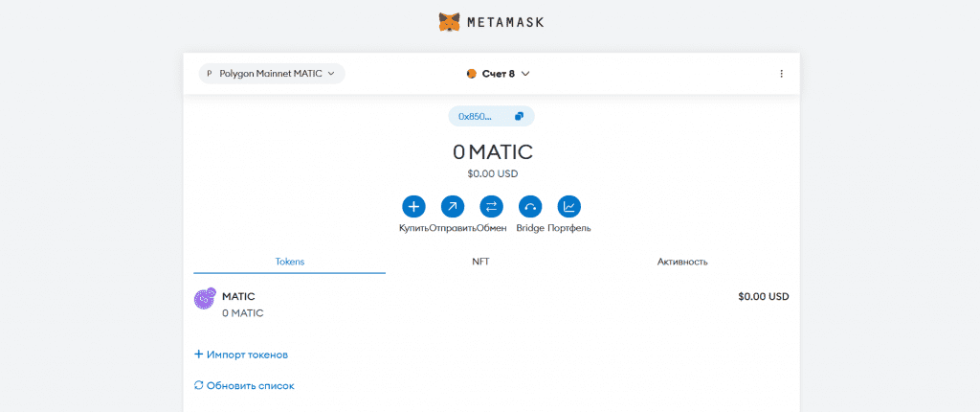This screenshot has height=412, width=980.
Task: Switch to the Активность tab
Action: click(682, 262)
